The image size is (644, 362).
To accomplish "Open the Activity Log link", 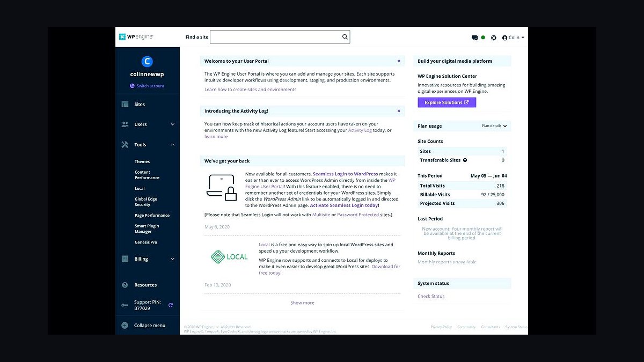I will pyautogui.click(x=360, y=130).
